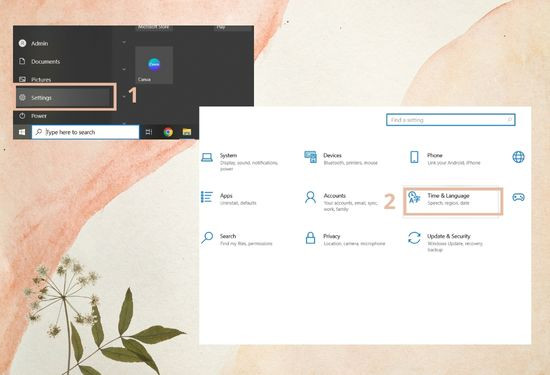Click the Accounts person icon
Viewport: 550px width, 375px height.
(310, 197)
